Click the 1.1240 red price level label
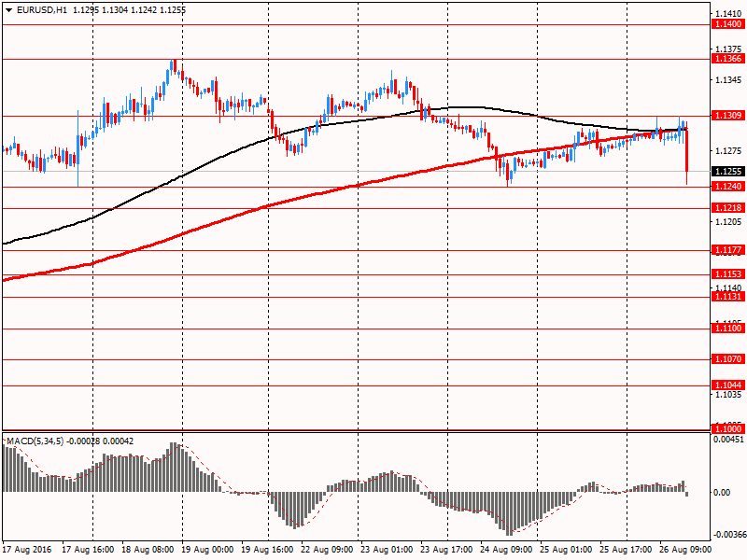747x560 pixels. [x=727, y=186]
